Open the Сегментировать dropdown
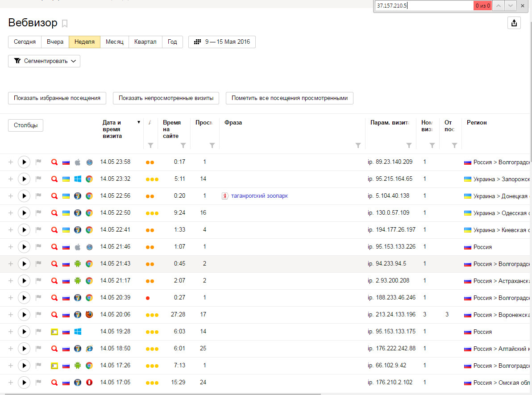 (x=44, y=61)
